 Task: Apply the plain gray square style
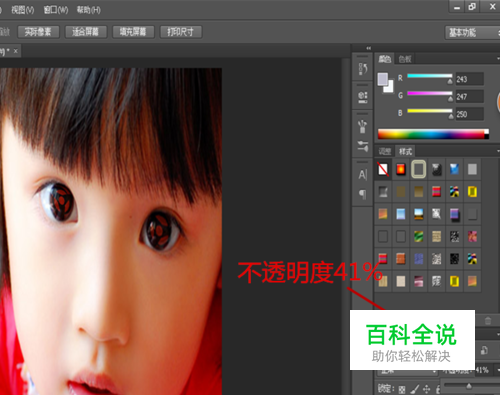coord(472,169)
